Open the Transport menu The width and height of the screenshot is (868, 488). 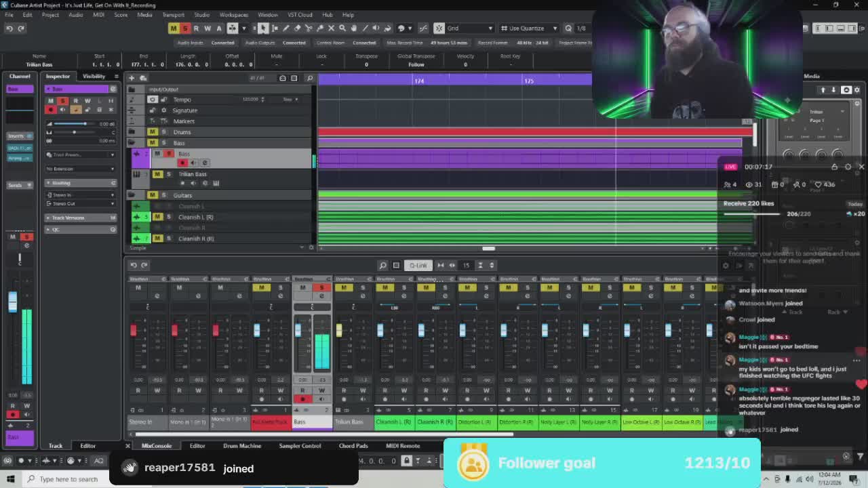tap(173, 14)
